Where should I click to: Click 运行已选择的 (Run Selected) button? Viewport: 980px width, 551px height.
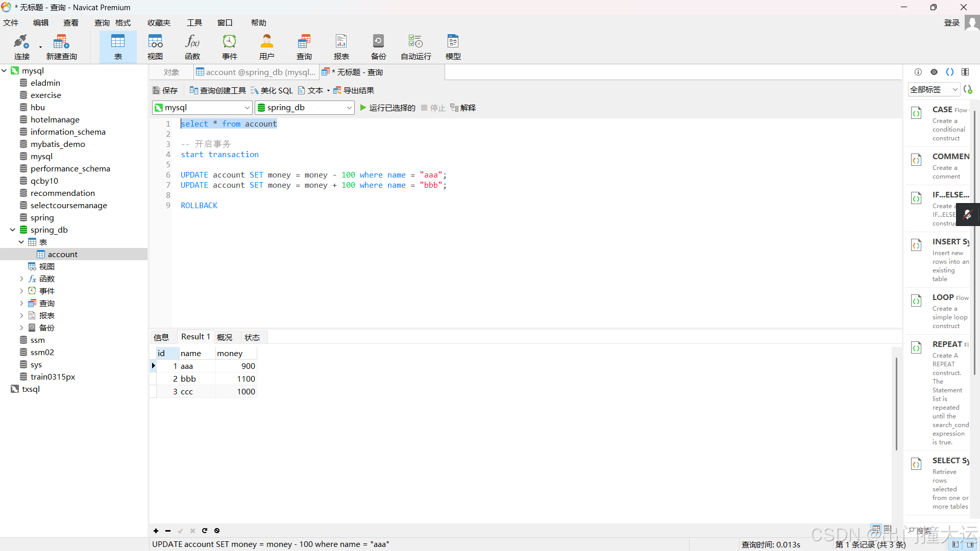(387, 108)
